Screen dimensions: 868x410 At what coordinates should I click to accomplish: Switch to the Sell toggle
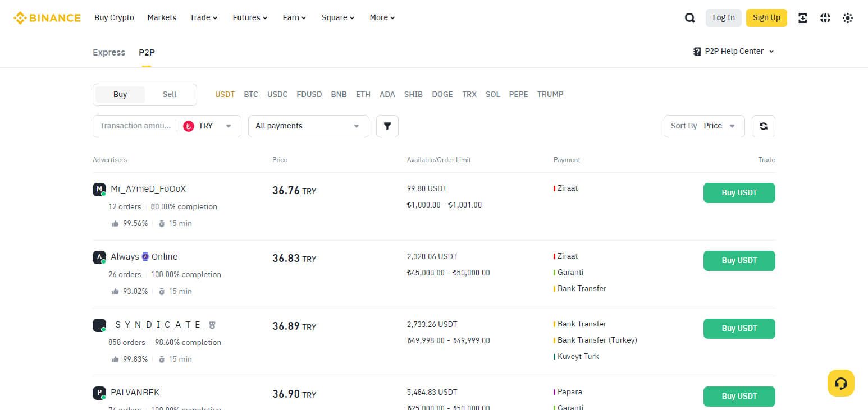coord(170,95)
